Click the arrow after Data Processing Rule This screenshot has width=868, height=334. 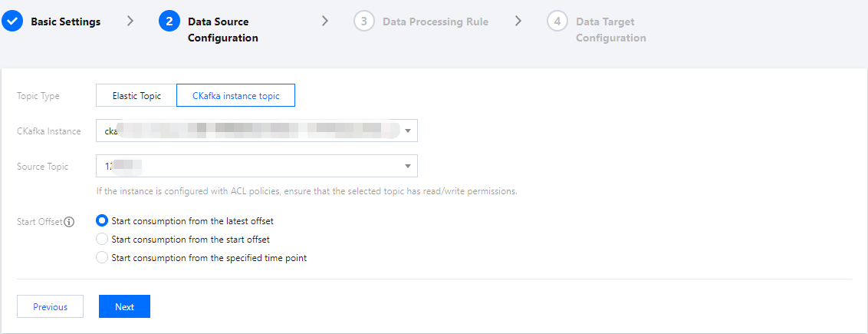[519, 21]
